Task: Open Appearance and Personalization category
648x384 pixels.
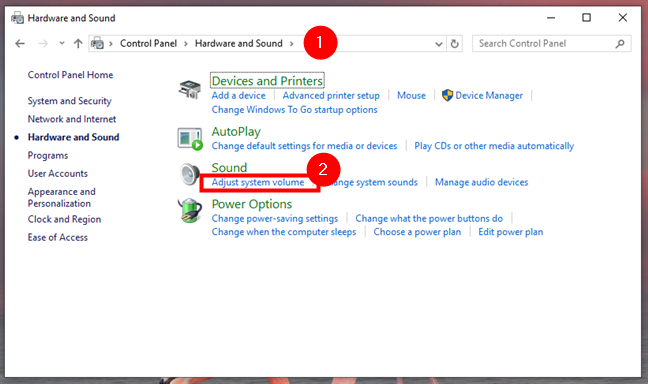Action: pyautogui.click(x=62, y=198)
